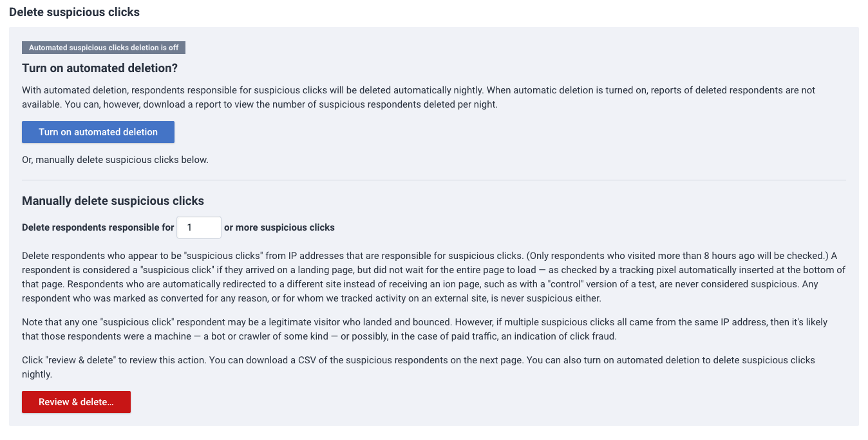The image size is (868, 440).
Task: Click the horizontal divider between the two sections
Action: 434,180
